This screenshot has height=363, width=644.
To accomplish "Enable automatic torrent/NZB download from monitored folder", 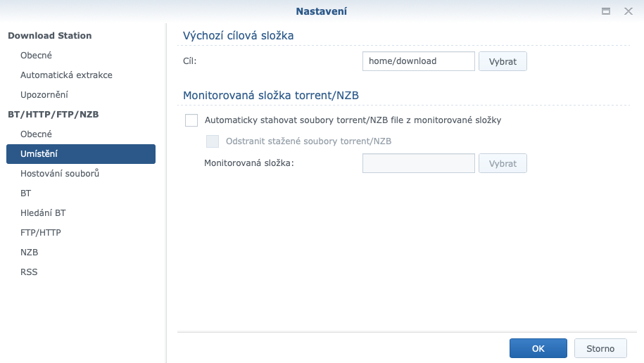I will coord(191,120).
